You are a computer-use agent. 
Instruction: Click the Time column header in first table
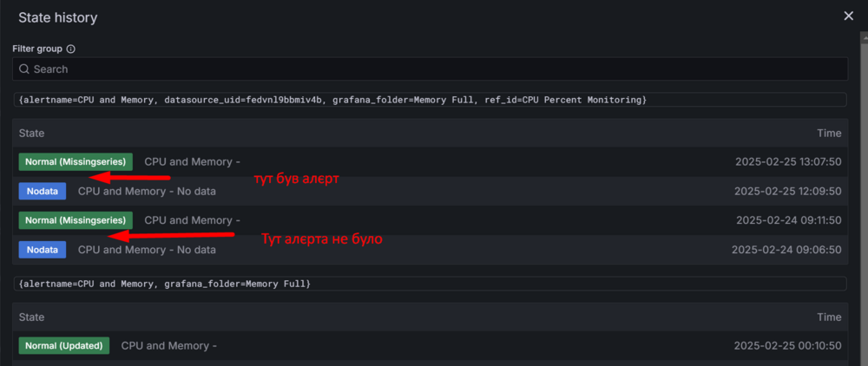pyautogui.click(x=829, y=133)
